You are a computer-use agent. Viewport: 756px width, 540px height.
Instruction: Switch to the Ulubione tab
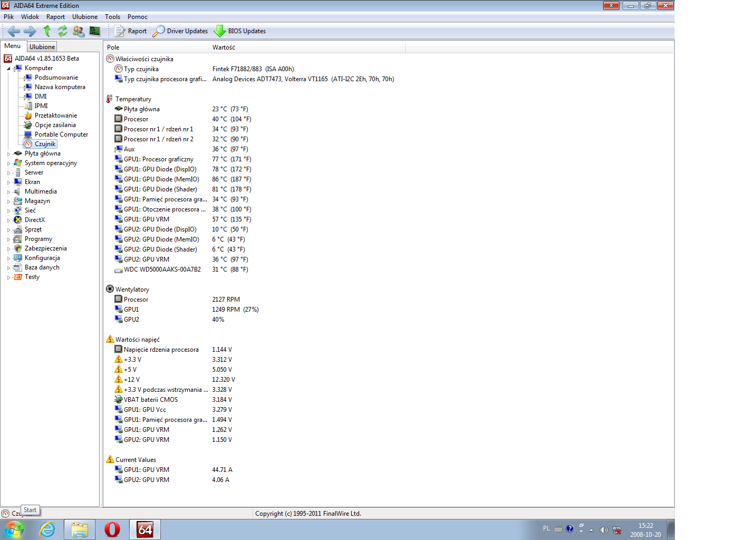(42, 47)
